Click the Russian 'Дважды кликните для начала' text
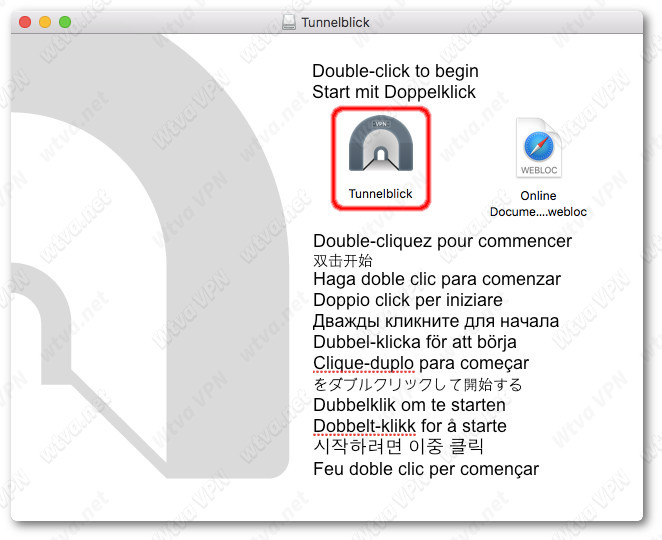The image size is (662, 540). click(436, 321)
